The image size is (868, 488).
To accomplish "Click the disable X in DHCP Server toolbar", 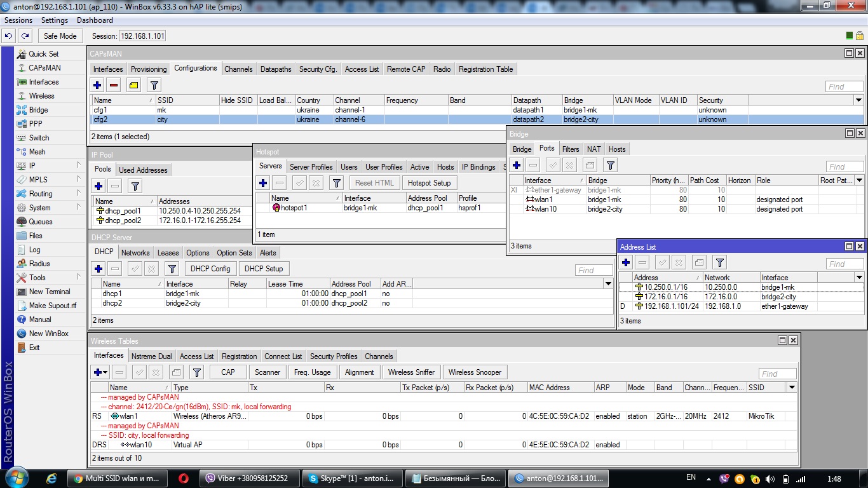I will 151,269.
